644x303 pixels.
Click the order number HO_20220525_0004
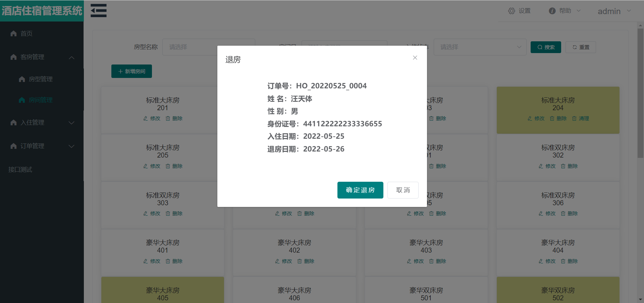[x=331, y=86]
